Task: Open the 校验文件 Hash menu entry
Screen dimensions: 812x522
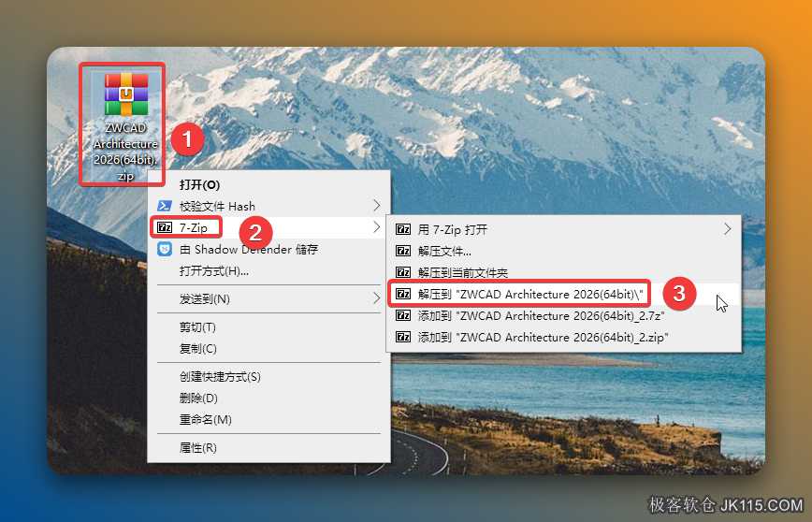Action: point(268,206)
